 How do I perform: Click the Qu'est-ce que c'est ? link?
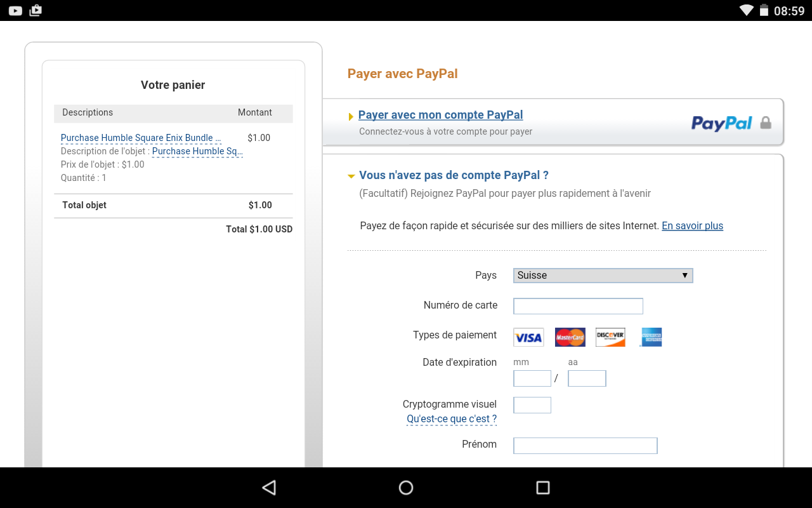(452, 419)
